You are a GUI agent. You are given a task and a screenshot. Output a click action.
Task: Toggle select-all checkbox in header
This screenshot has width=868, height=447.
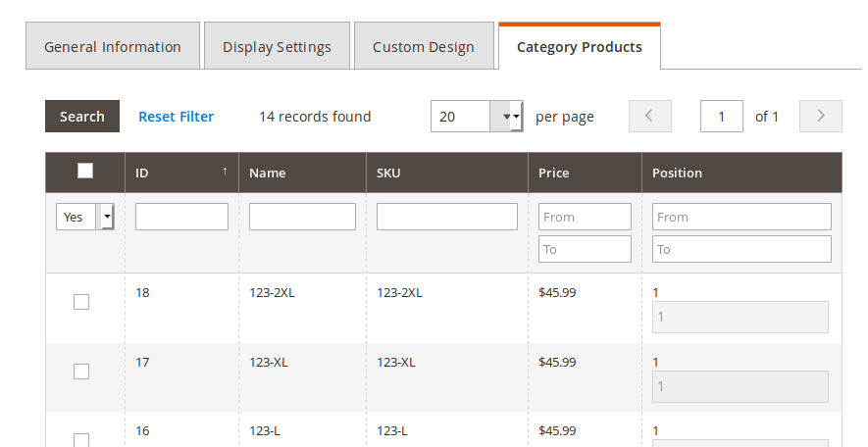(x=85, y=171)
